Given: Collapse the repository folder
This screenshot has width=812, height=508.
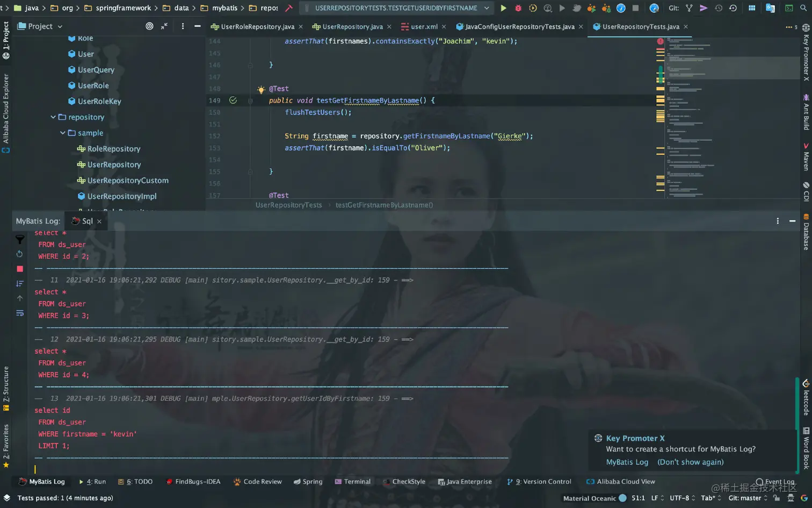Looking at the screenshot, I should [53, 117].
